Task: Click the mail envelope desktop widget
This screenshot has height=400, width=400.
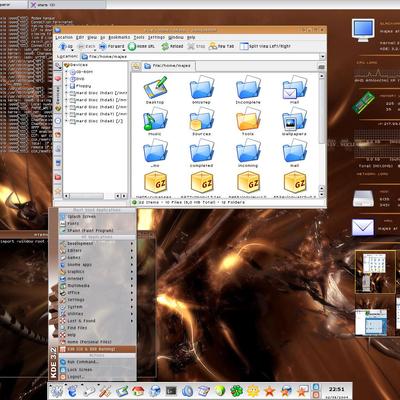Action: (x=363, y=227)
